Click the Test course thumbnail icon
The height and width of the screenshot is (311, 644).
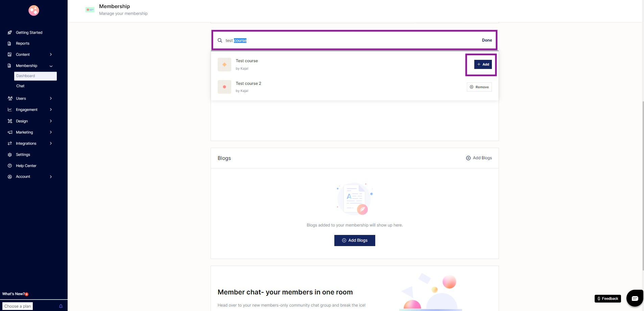[224, 65]
